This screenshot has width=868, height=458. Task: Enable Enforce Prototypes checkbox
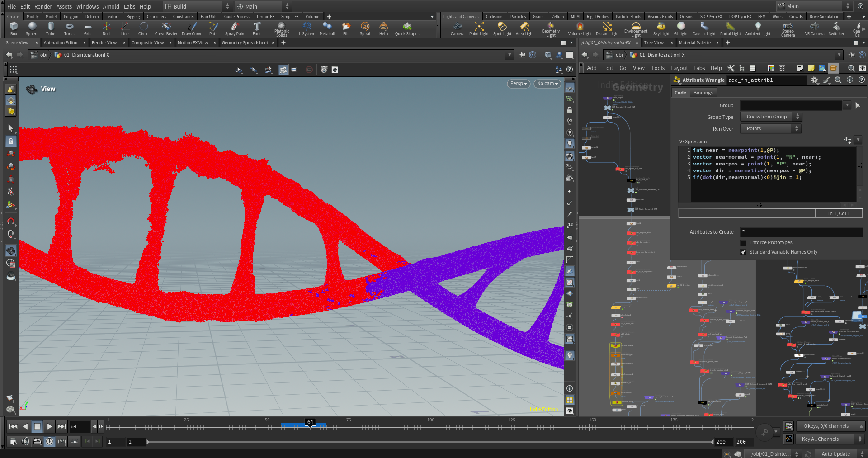pos(743,243)
